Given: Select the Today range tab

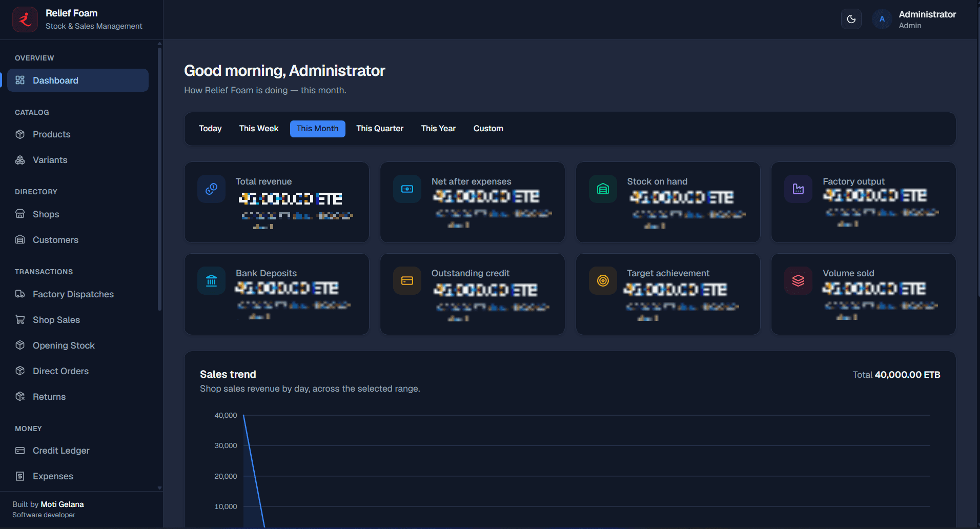Looking at the screenshot, I should (x=210, y=129).
